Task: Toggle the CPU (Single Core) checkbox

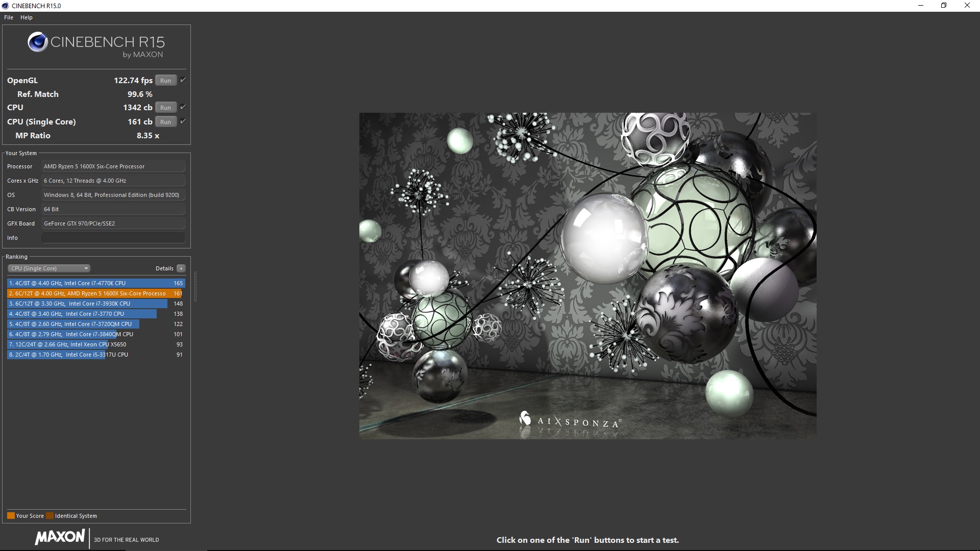Action: [183, 121]
